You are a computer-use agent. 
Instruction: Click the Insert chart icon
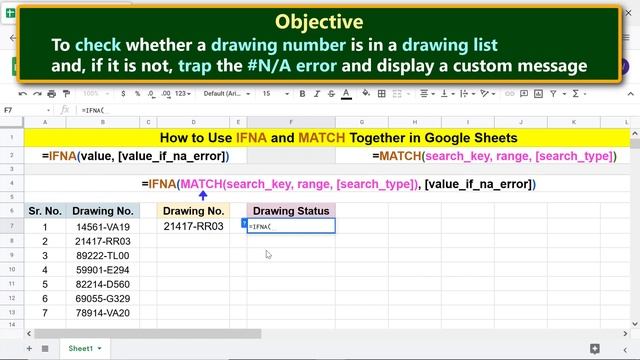click(538, 94)
